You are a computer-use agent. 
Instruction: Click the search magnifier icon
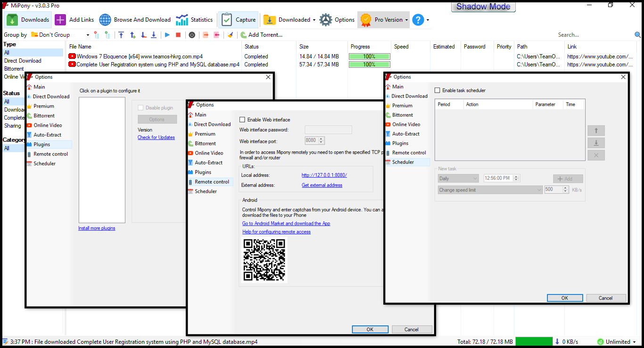pyautogui.click(x=638, y=35)
